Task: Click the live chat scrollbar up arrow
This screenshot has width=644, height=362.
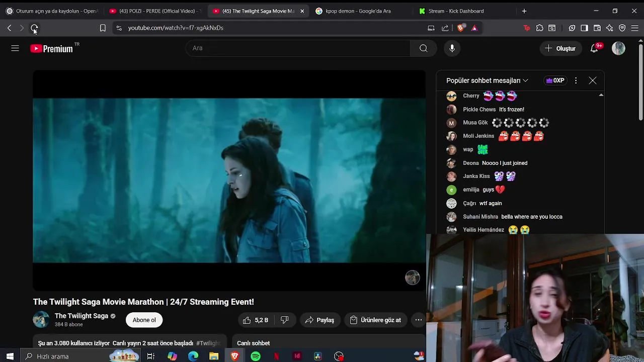Action: (601, 95)
